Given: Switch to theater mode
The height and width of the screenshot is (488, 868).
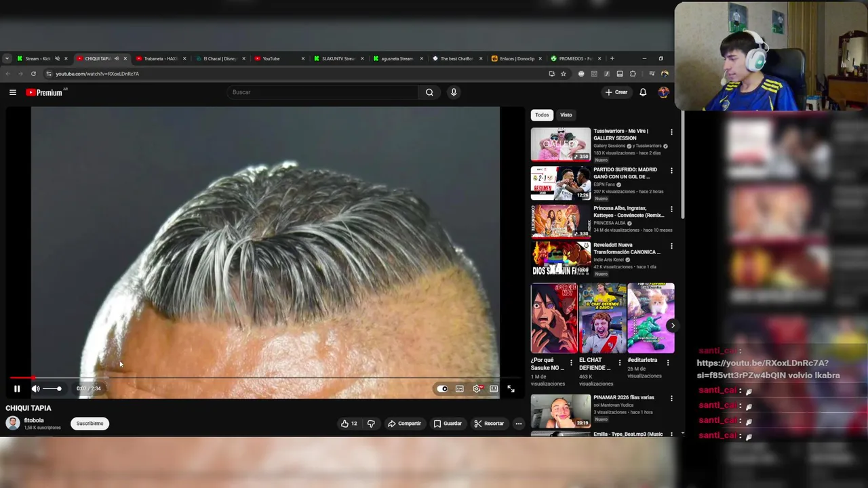Looking at the screenshot, I should (x=494, y=388).
